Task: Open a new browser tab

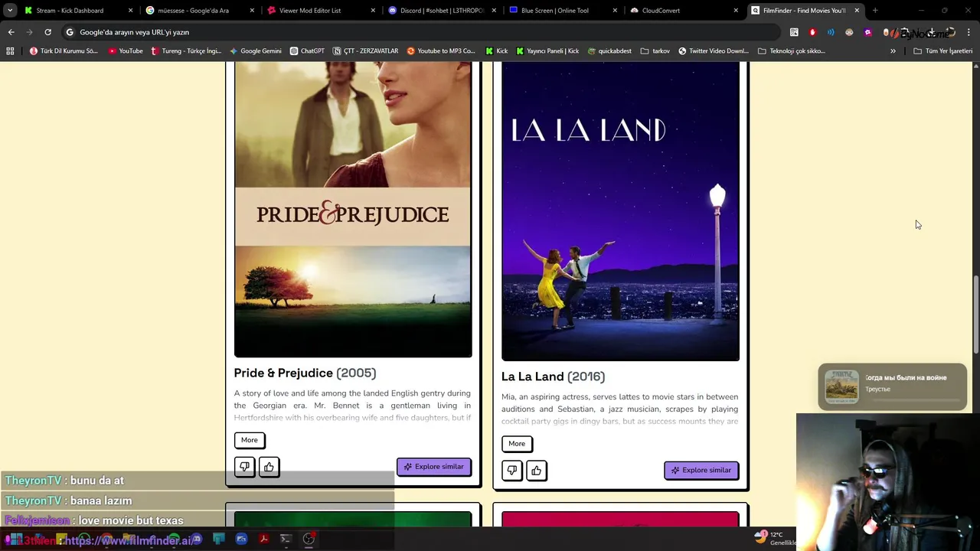Action: pos(875,11)
